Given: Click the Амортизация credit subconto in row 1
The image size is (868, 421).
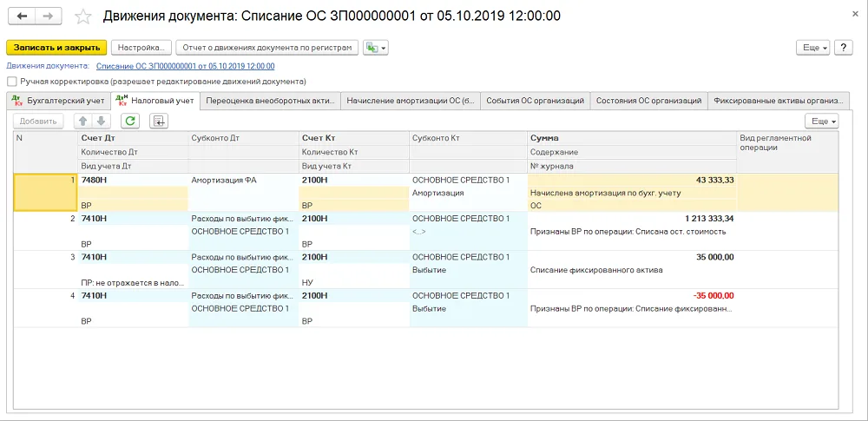Looking at the screenshot, I should 468,193.
